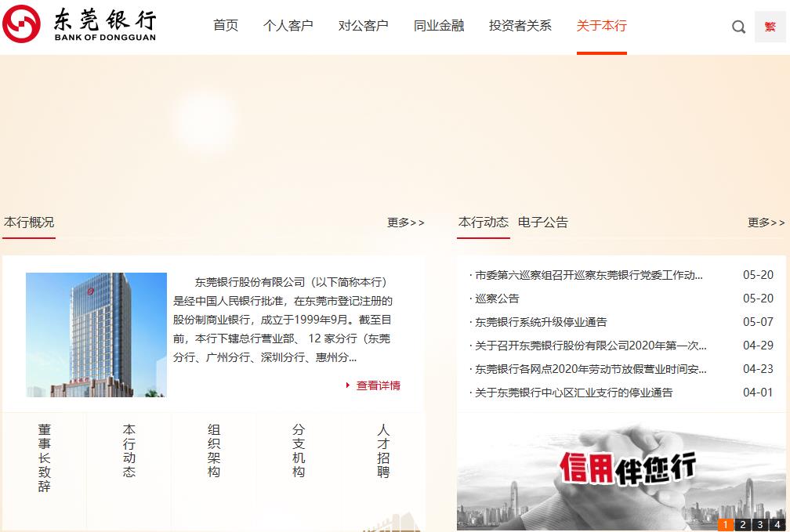Click the bank introduction paragraph text
Image resolution: width=790 pixels, height=532 pixels.
[x=283, y=320]
